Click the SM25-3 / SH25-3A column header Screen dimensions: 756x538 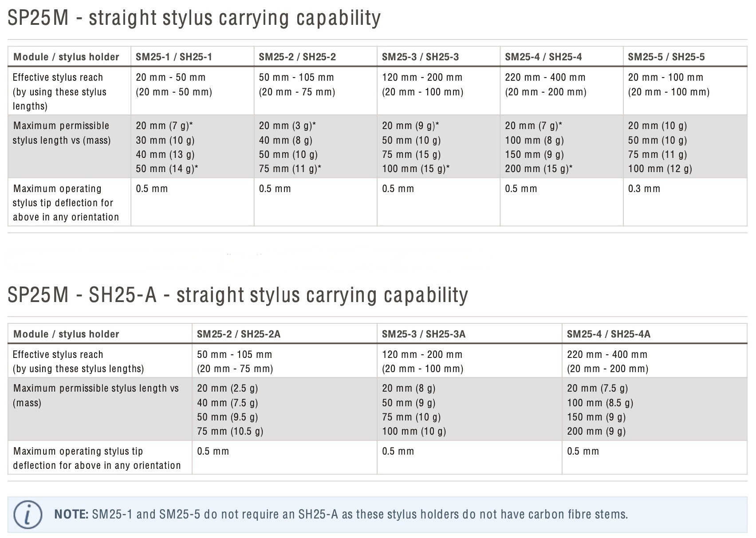[x=423, y=334]
